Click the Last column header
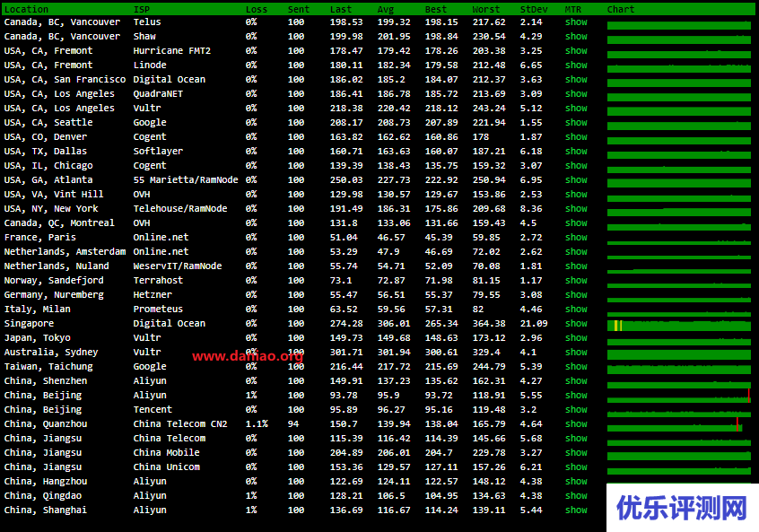 click(341, 9)
